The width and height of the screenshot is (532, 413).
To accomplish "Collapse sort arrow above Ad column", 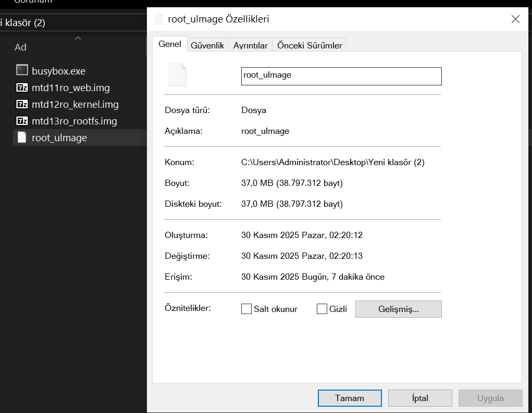I will pos(78,38).
